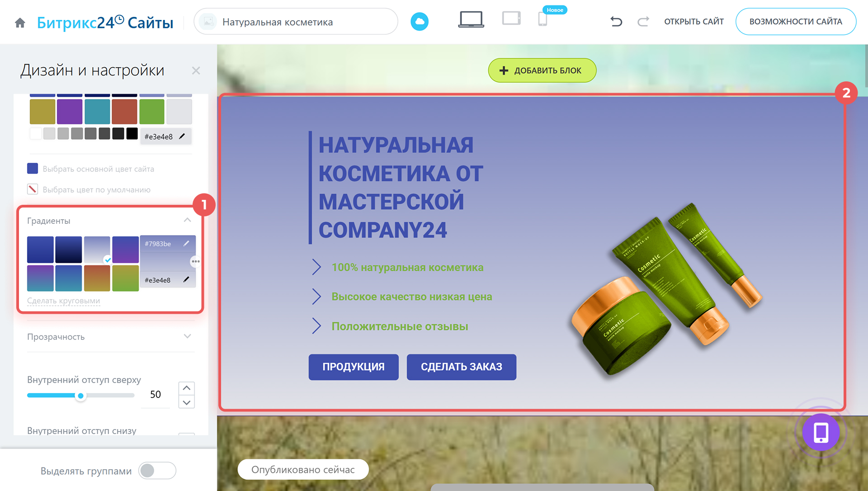Screen dimensions: 868x491
Task: Click the blue site main color icon
Action: pyautogui.click(x=33, y=169)
